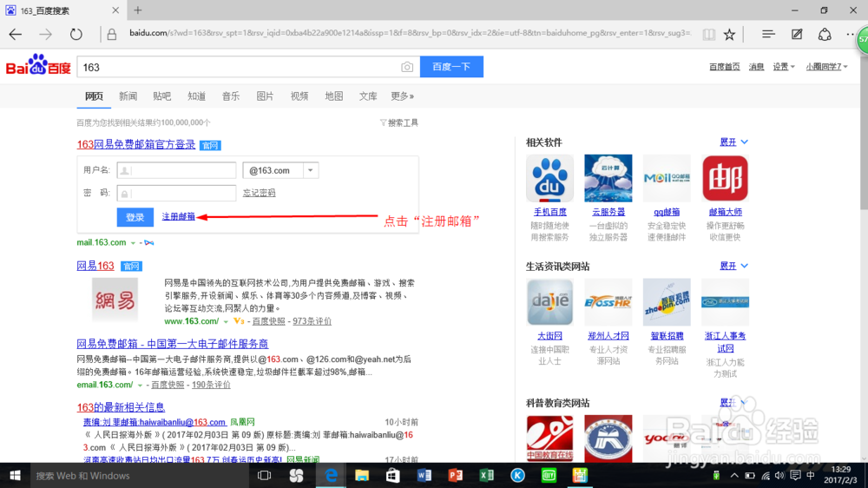Refresh the Baidu search page
This screenshot has width=868, height=488.
click(76, 35)
